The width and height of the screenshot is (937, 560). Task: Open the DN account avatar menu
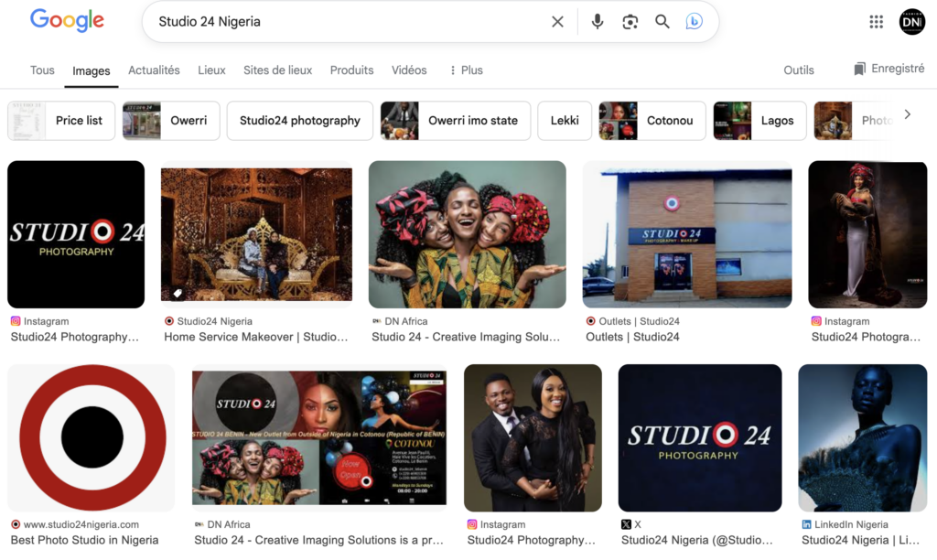click(912, 22)
